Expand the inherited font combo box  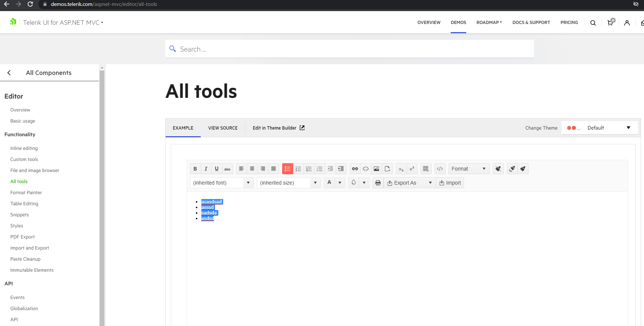(248, 183)
